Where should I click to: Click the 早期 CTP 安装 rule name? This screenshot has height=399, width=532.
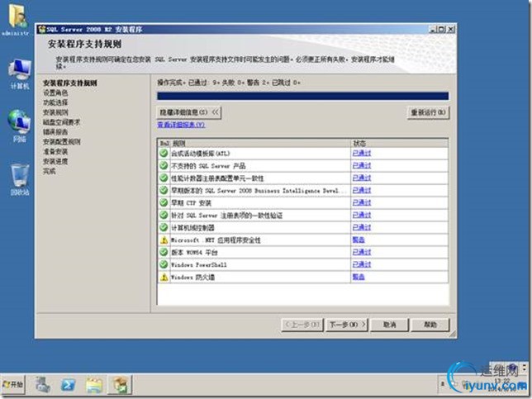[191, 203]
